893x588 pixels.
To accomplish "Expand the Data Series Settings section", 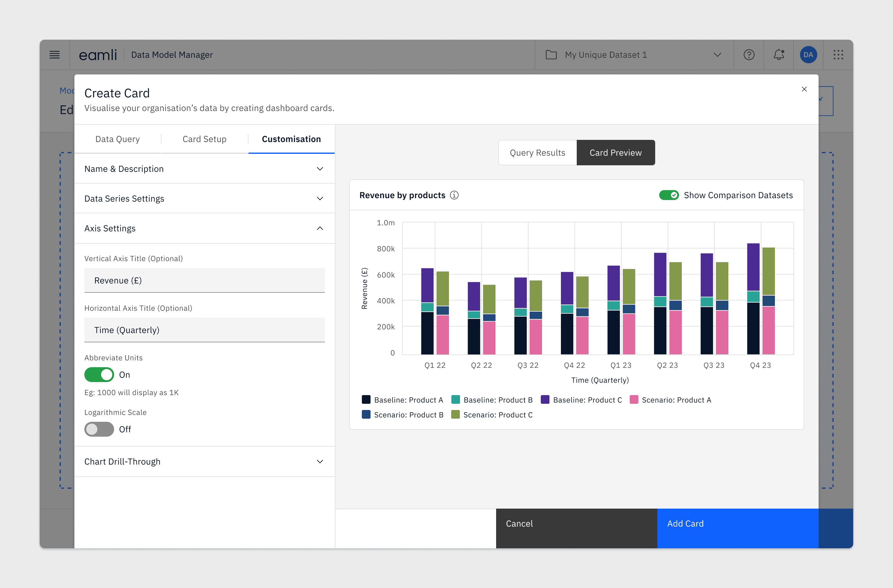I will click(204, 198).
